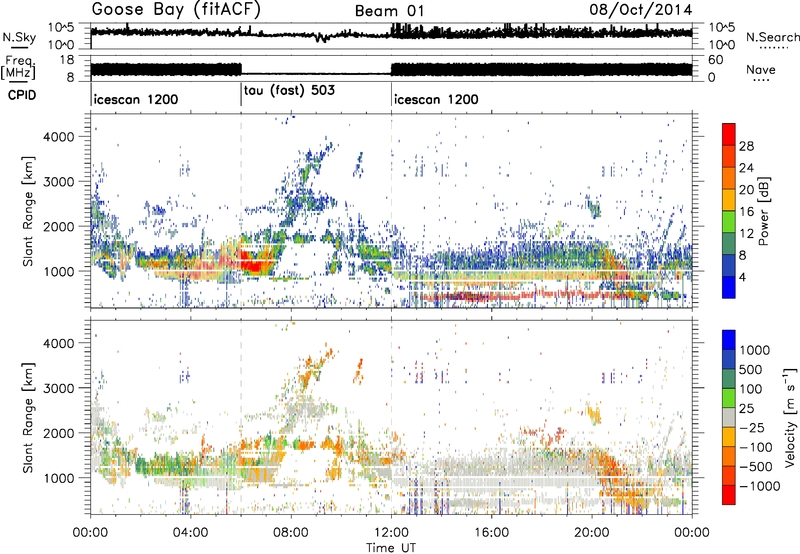Select the '20:00' time tick label

(x=591, y=533)
